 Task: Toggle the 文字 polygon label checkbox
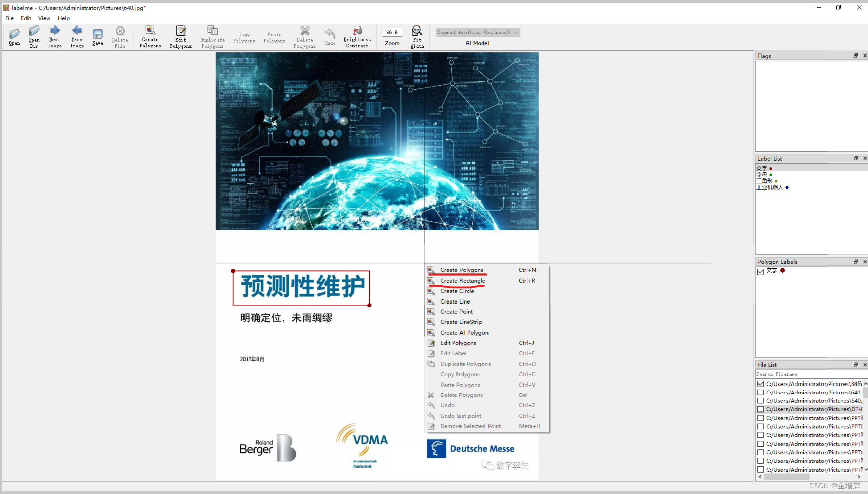pos(761,271)
